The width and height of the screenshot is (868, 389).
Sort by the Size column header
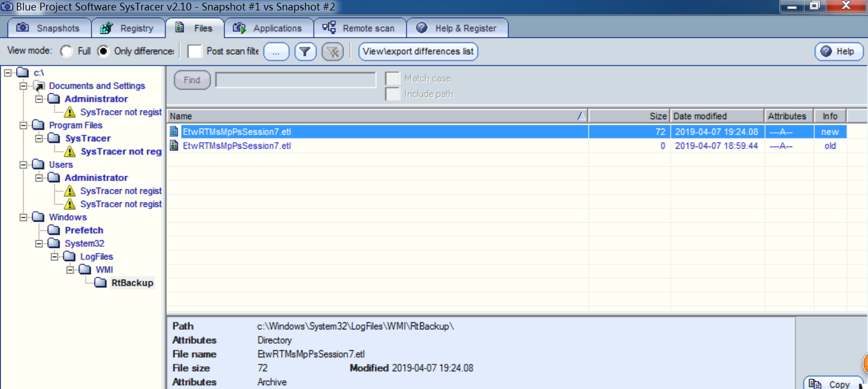click(x=629, y=116)
